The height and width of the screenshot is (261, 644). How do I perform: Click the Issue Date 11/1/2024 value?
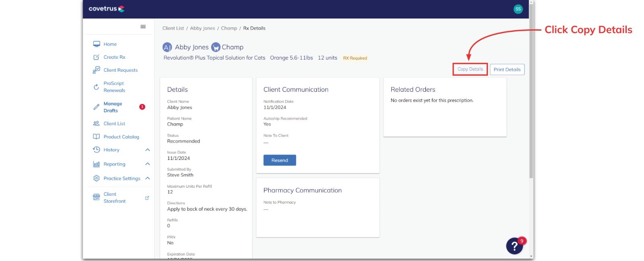tap(179, 158)
